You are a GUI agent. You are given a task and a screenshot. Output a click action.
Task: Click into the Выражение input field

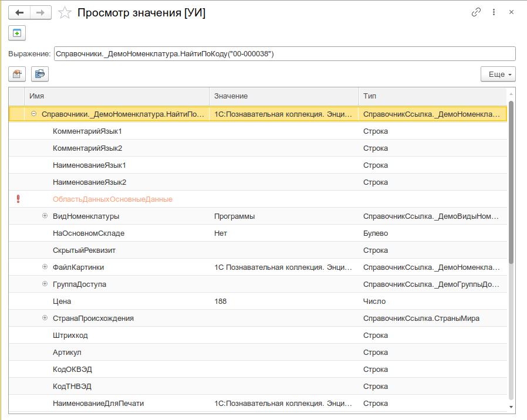point(285,54)
